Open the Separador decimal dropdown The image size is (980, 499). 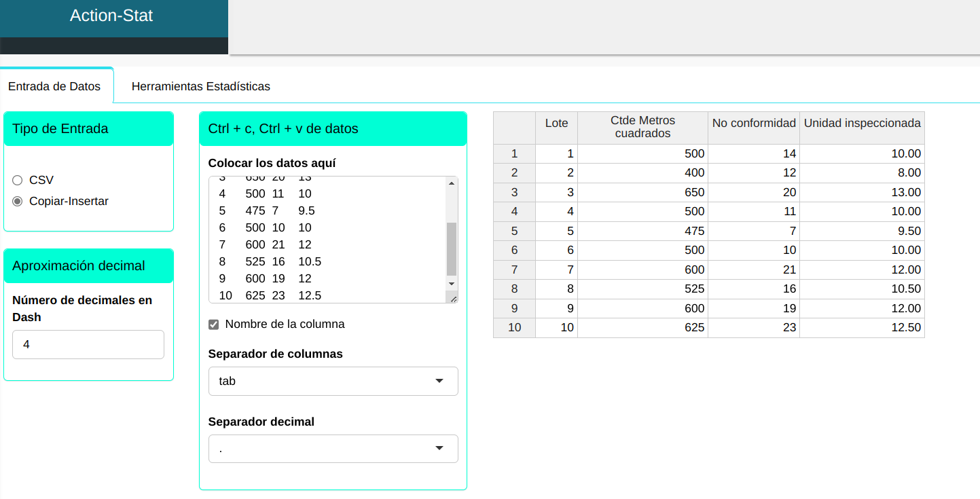[x=333, y=449]
